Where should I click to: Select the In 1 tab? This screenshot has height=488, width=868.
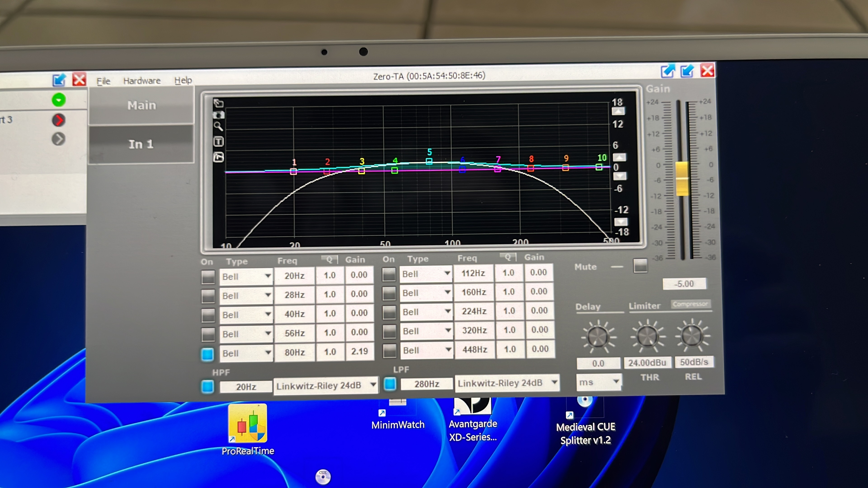coord(141,144)
